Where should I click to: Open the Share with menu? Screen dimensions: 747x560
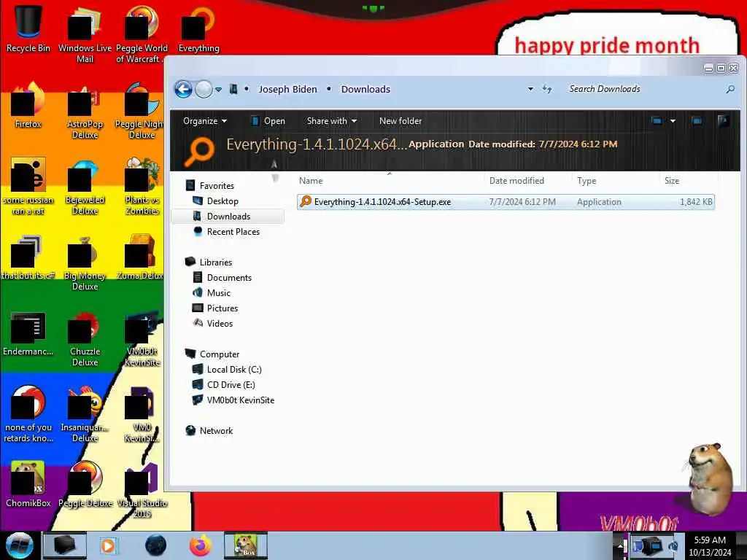click(332, 121)
